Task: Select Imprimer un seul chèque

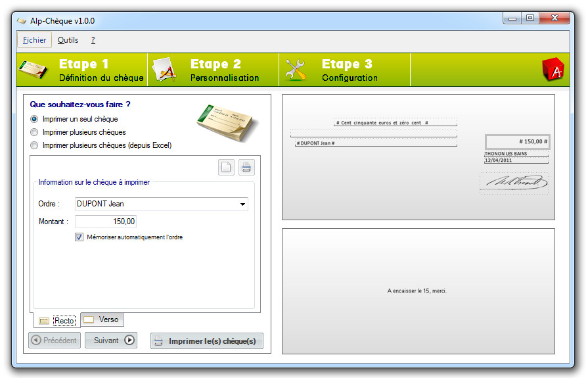Action: [34, 119]
